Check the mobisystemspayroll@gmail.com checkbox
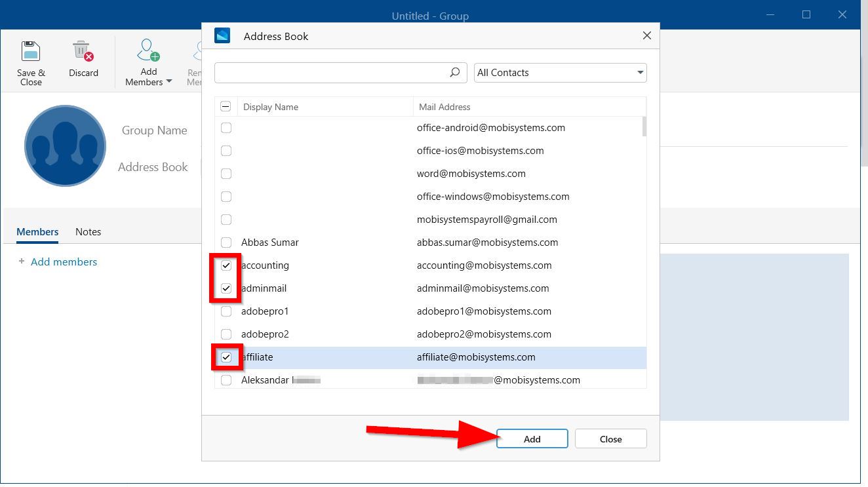The image size is (868, 487). tap(226, 220)
